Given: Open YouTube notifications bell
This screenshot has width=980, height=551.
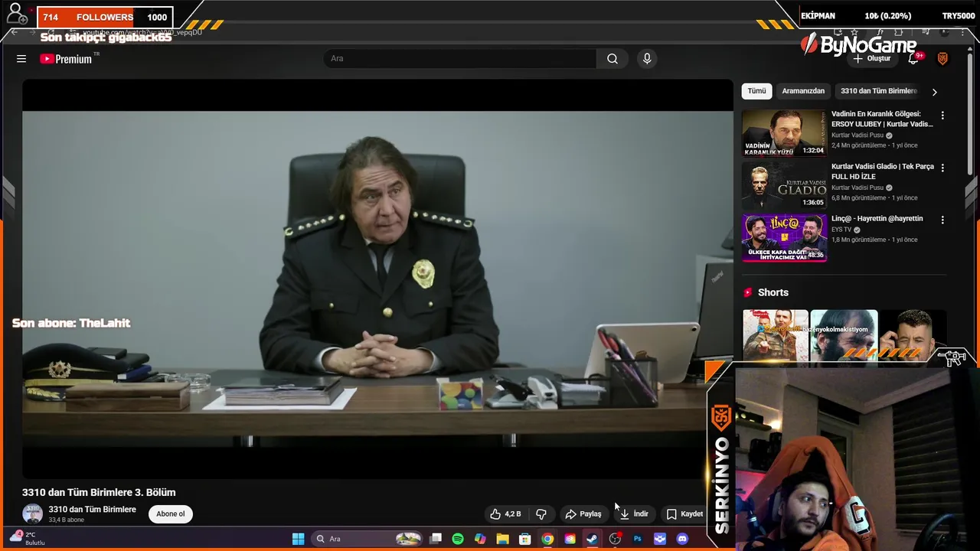Looking at the screenshot, I should (913, 58).
